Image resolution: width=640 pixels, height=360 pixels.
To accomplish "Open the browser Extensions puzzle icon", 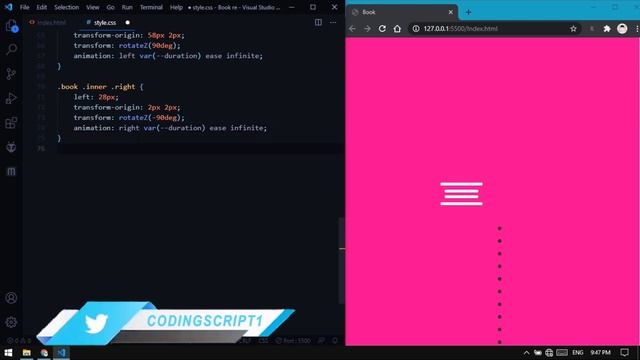I will click(x=607, y=29).
